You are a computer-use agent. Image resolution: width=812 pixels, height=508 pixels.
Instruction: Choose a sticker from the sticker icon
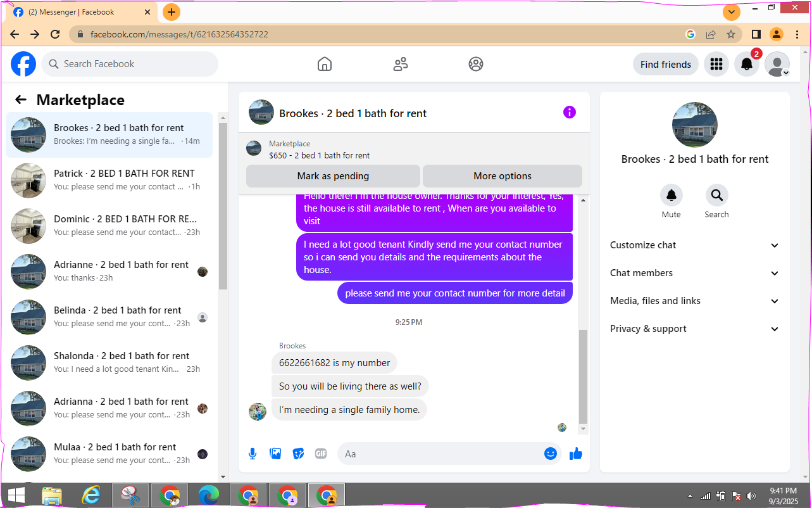(298, 454)
